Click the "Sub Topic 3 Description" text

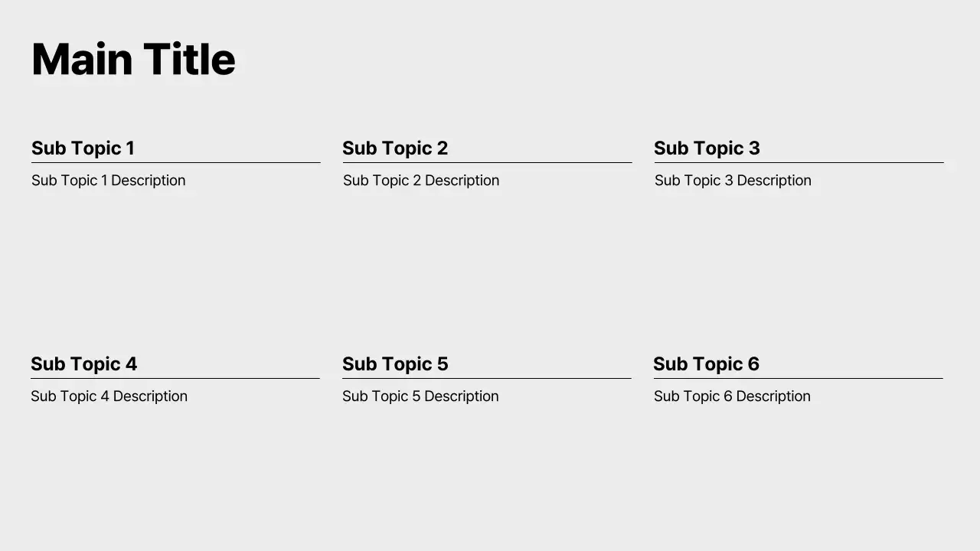(733, 181)
